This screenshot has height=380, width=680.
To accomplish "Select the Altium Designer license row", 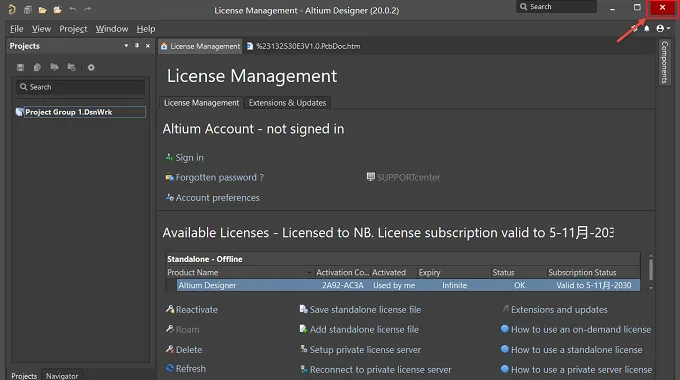I will click(408, 285).
